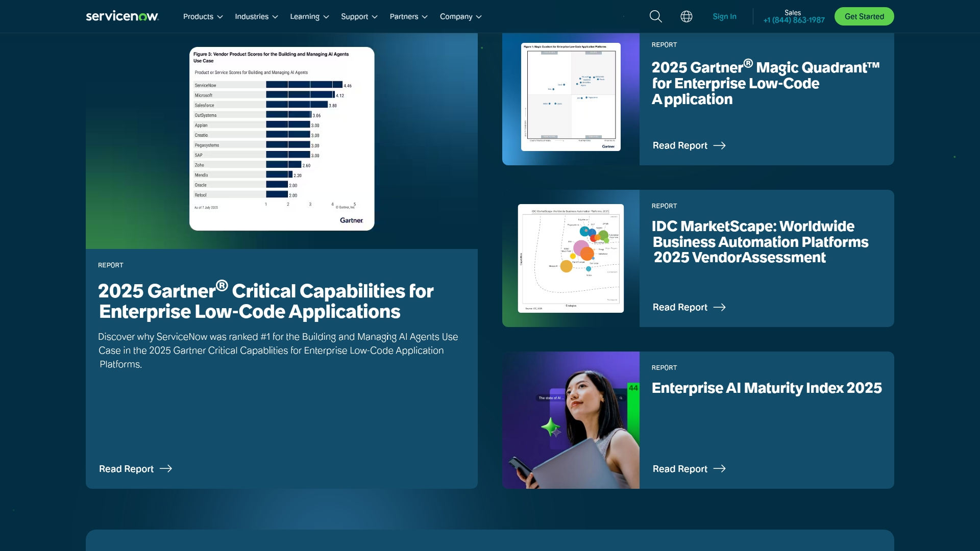Screen dimensions: 980x551
Task: Expand the Learning navigation dropdown
Action: 309,16
